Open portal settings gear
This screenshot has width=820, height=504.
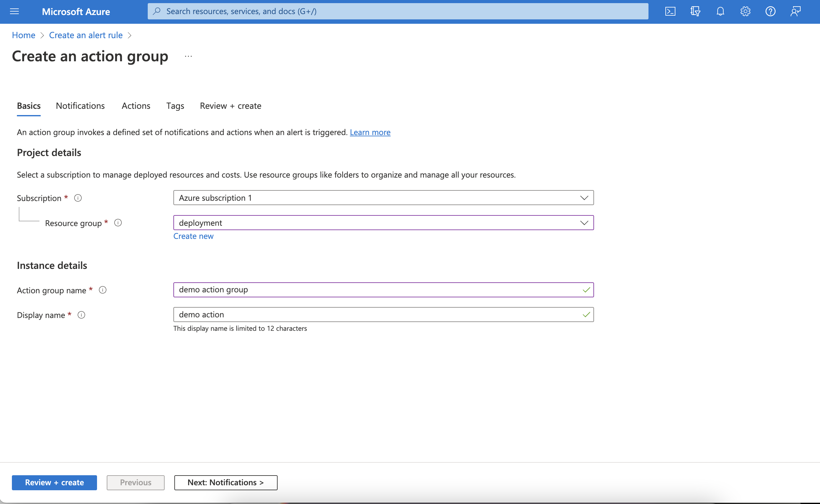click(745, 11)
